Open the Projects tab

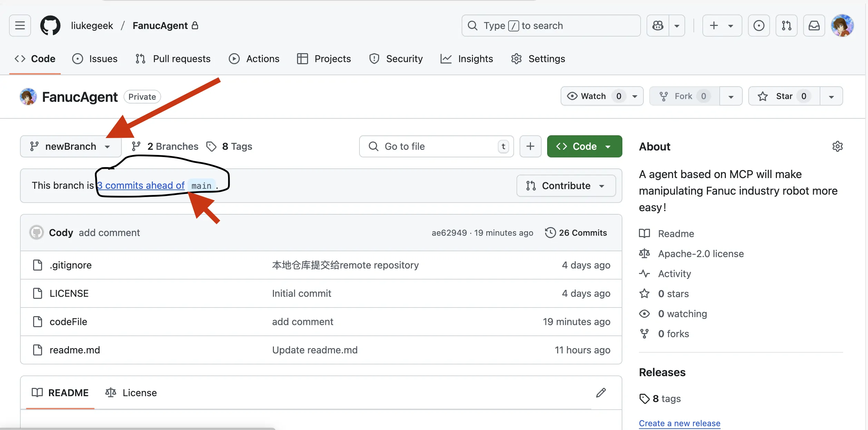324,59
